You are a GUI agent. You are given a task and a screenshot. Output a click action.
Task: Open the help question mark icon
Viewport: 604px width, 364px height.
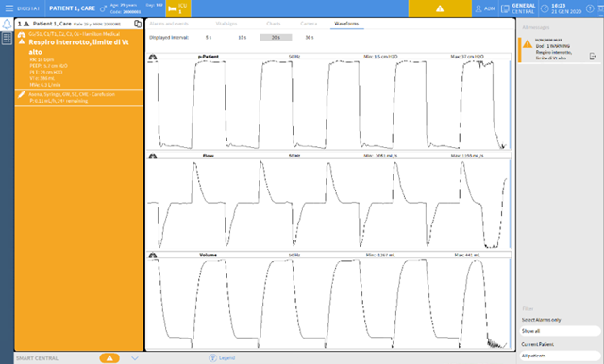(x=590, y=8)
